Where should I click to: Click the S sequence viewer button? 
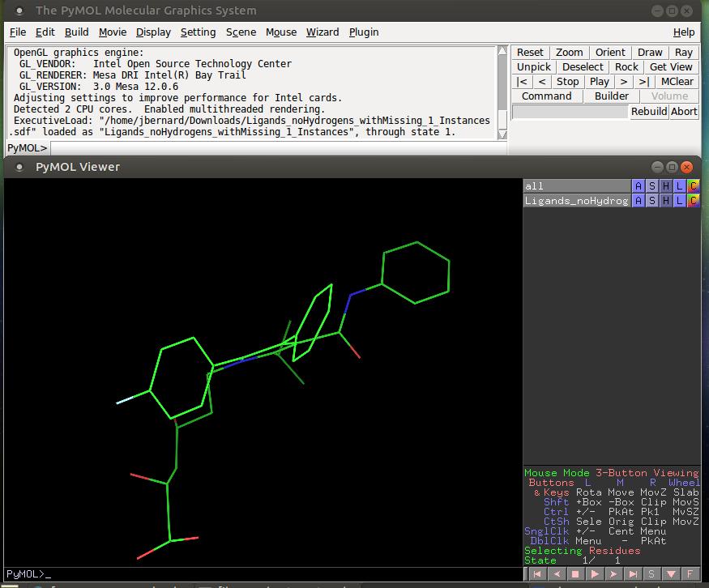(x=651, y=573)
